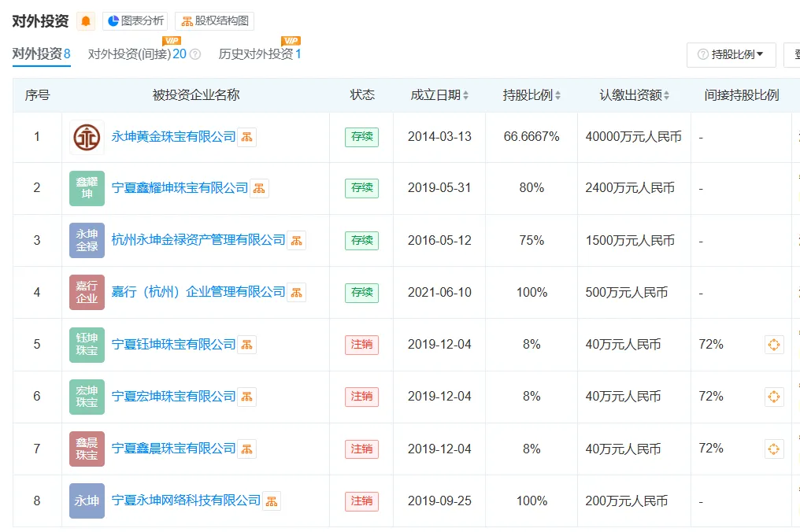Click the equity icon beside 永坤黄金珠宝有限公司
This screenshot has width=800, height=532.
pyautogui.click(x=246, y=137)
